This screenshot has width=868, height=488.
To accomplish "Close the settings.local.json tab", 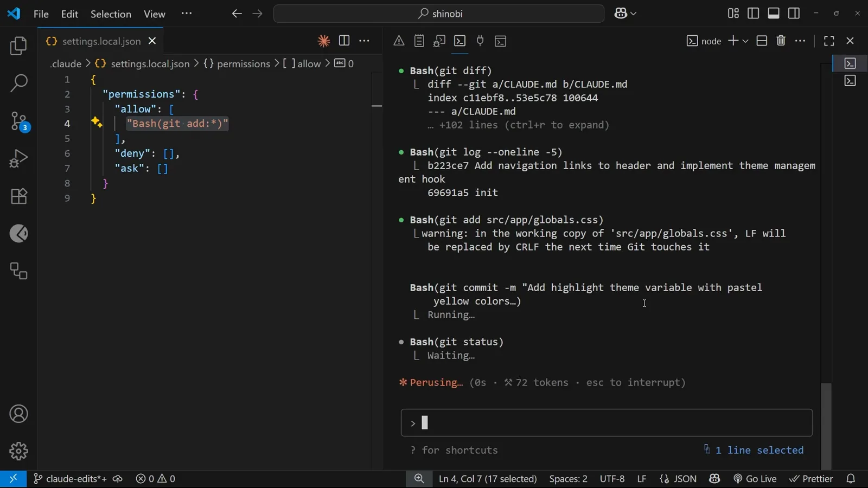I will pos(152,41).
